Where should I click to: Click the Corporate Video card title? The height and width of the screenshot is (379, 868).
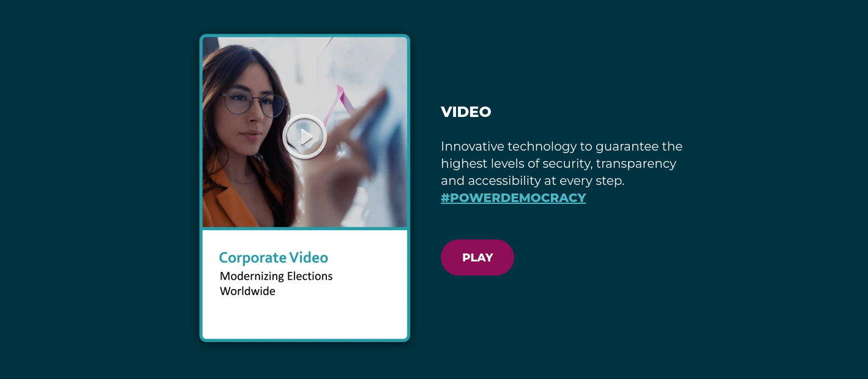click(x=274, y=258)
